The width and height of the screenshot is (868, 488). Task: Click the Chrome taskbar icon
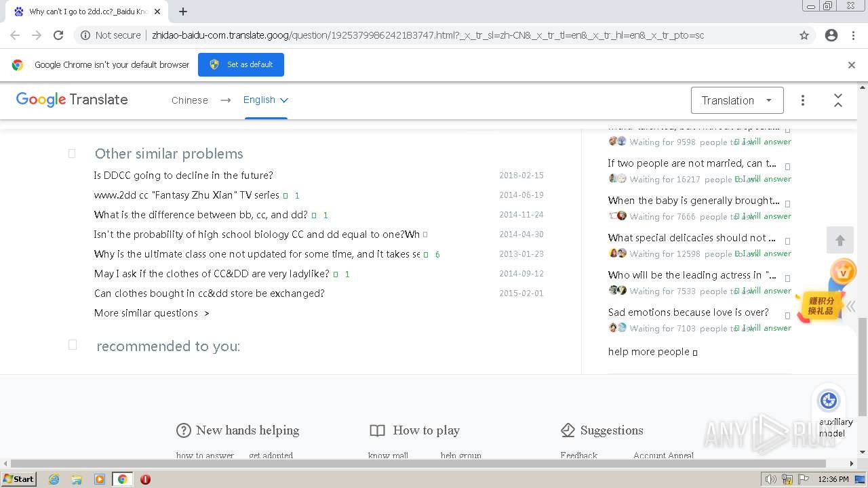(122, 479)
